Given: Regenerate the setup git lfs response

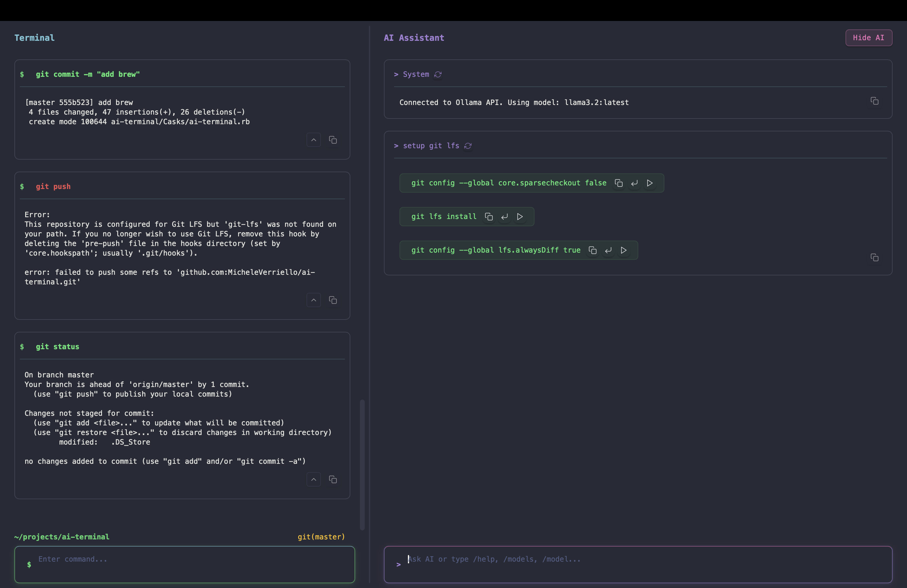Looking at the screenshot, I should 468,146.
